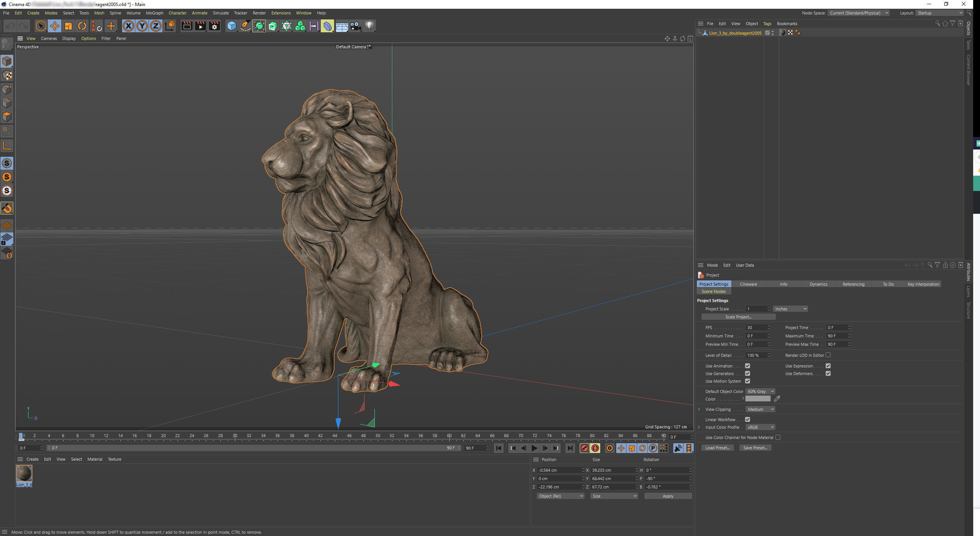Toggle Use Motion System checkbox
Image resolution: width=980 pixels, height=536 pixels.
pyautogui.click(x=748, y=381)
